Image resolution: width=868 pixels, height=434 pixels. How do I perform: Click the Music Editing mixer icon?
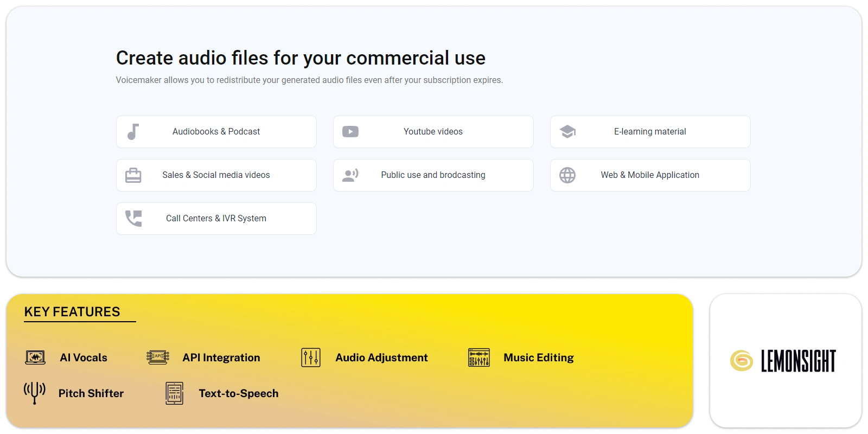click(479, 358)
